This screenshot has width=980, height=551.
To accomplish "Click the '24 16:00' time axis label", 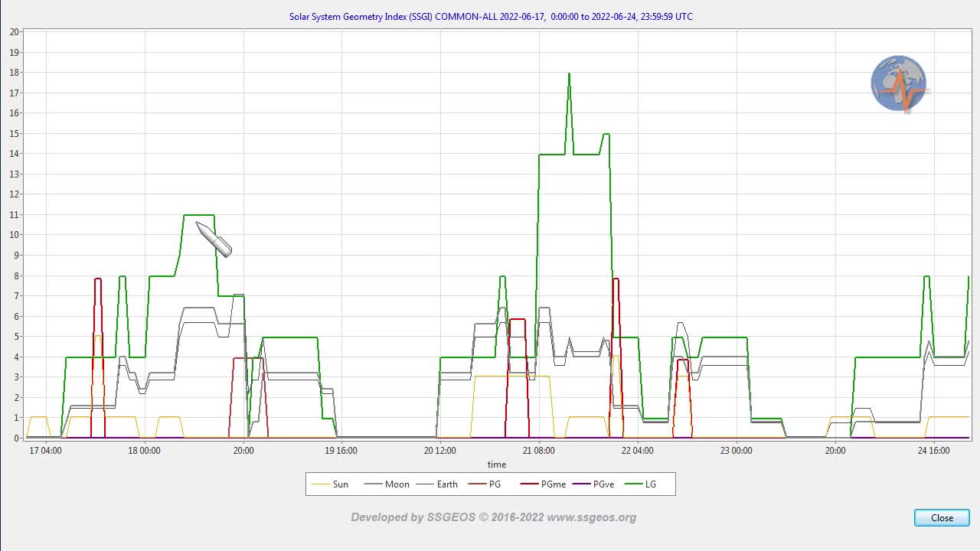I will 933,451.
